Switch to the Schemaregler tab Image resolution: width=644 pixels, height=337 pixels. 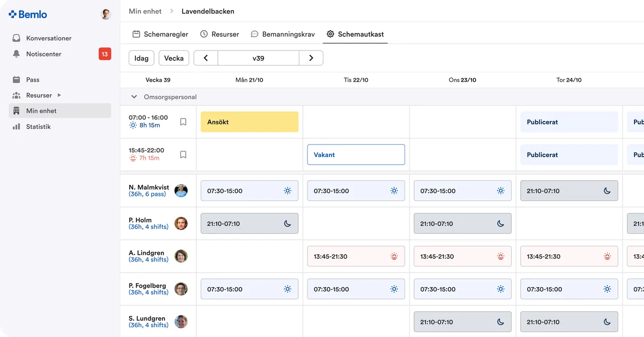[x=160, y=34]
